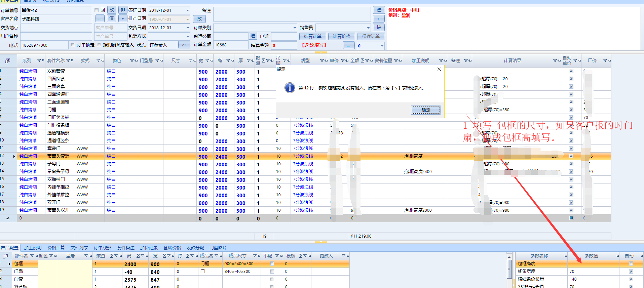
Task: Click the 排 button beside the order number
Action: tap(123, 10)
